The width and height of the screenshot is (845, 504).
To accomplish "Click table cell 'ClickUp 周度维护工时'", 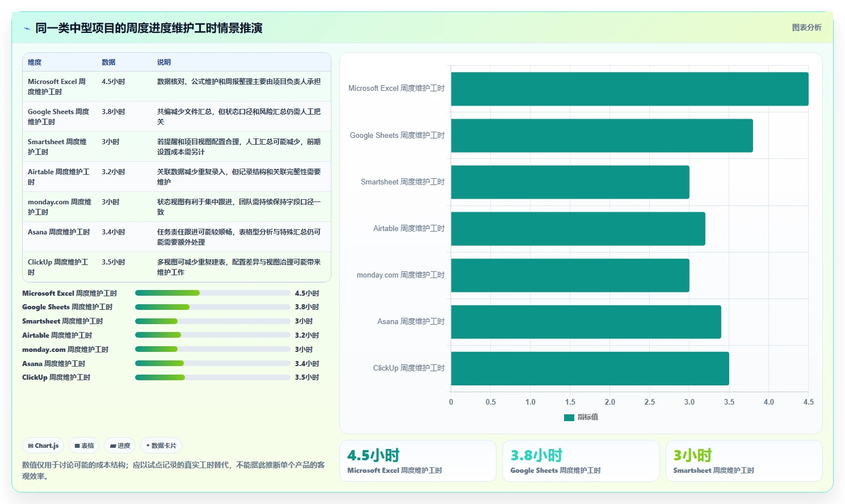I will [59, 267].
